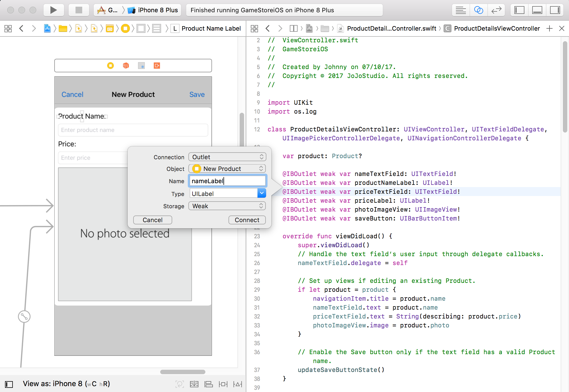Click Save bar button in New Product scene
This screenshot has width=569, height=392.
click(x=197, y=95)
